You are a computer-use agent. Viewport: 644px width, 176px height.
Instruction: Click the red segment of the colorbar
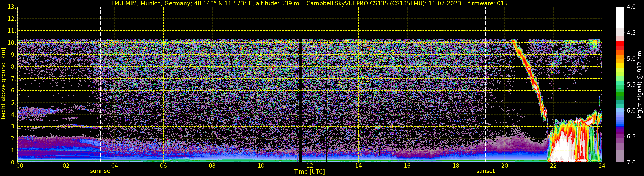coord(620,44)
